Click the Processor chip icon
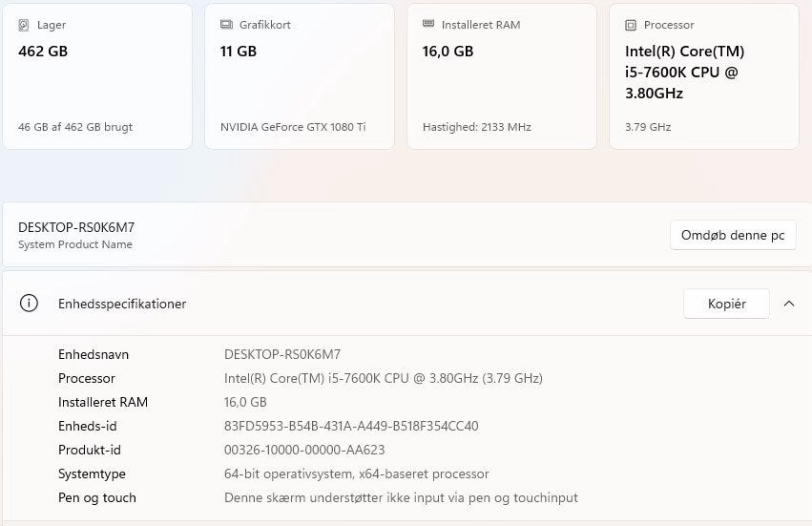 (x=631, y=25)
